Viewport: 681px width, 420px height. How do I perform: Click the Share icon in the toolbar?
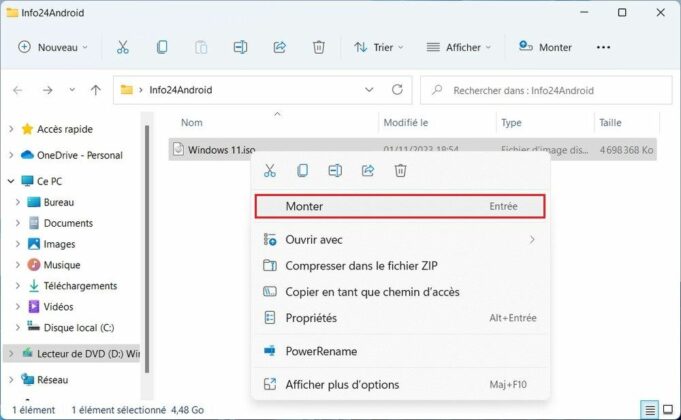279,47
